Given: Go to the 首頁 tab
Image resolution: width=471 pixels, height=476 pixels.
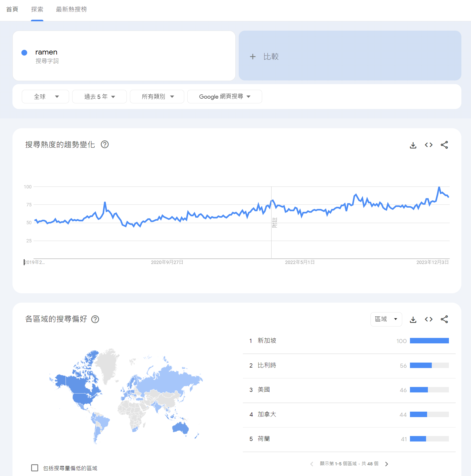Looking at the screenshot, I should coord(12,10).
